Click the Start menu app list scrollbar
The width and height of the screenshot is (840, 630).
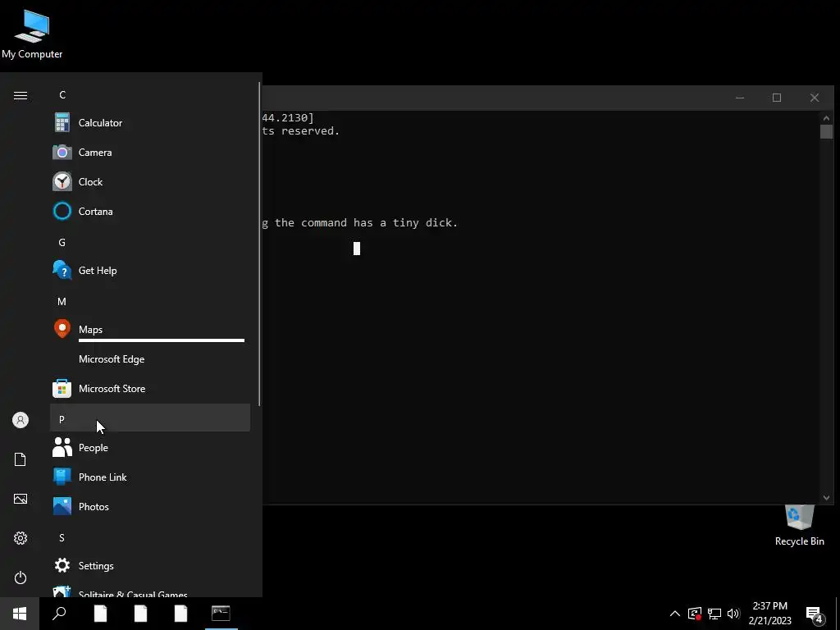260,244
